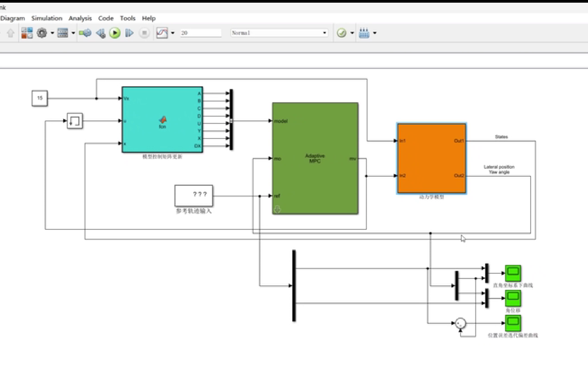Screen dimensions: 588x370
Task: Open Model Configuration Parameters gear
Action: pos(42,33)
